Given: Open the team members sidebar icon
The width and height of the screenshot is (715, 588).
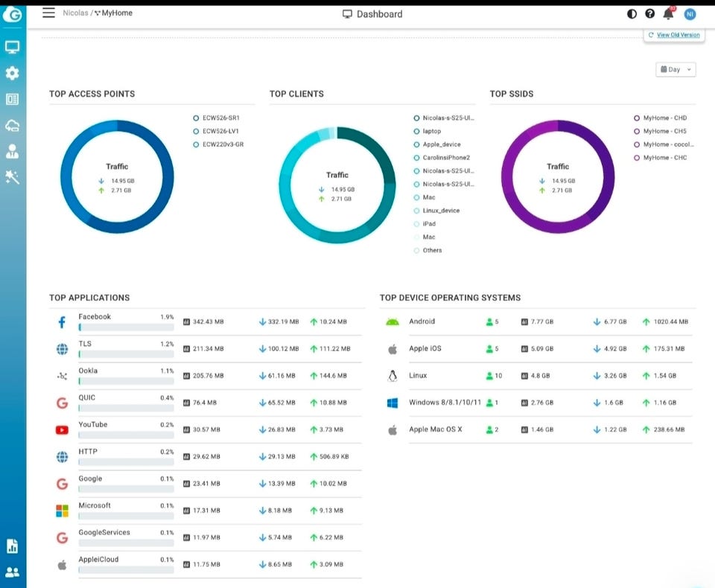Looking at the screenshot, I should (x=13, y=572).
